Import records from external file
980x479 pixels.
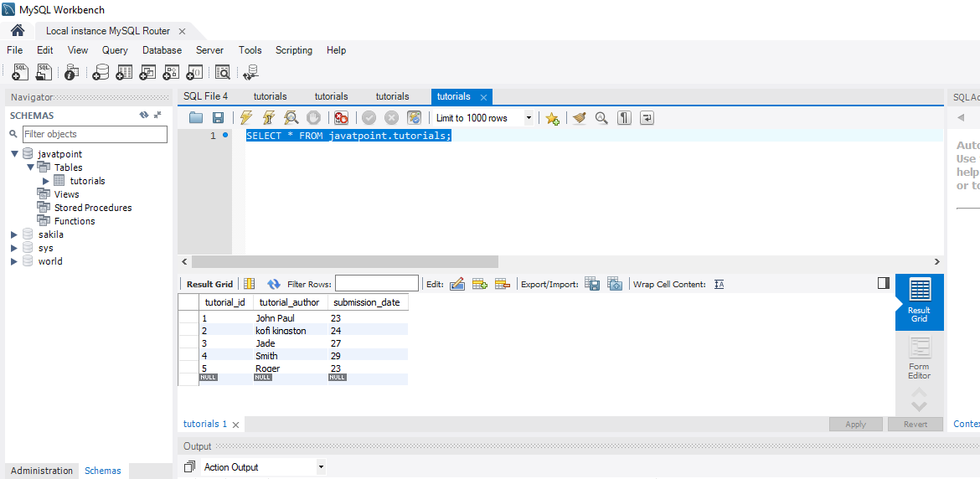click(615, 284)
